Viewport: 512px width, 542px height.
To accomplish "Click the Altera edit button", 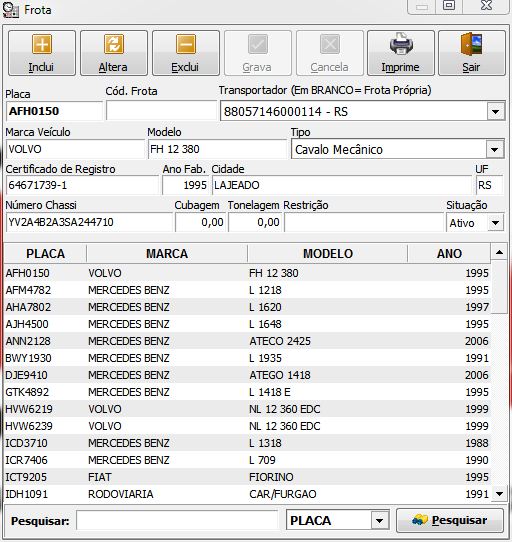I will tap(114, 53).
